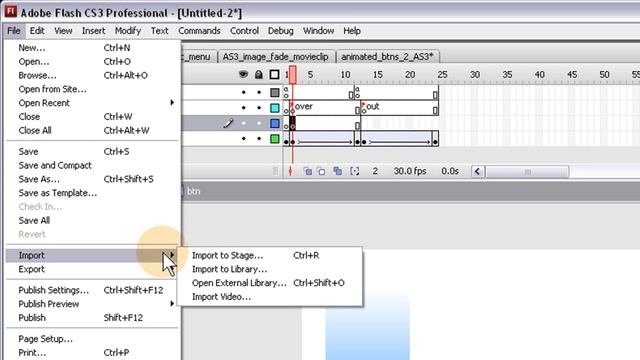The image size is (640, 360).
Task: Click the Modify Onion Markers button
Action: click(x=355, y=171)
